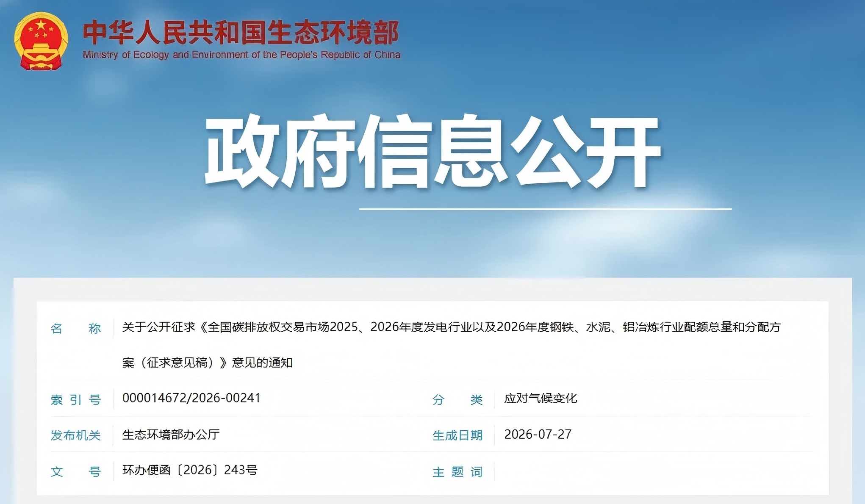Click the 生成日期 field label
This screenshot has width=865, height=504.
[457, 435]
